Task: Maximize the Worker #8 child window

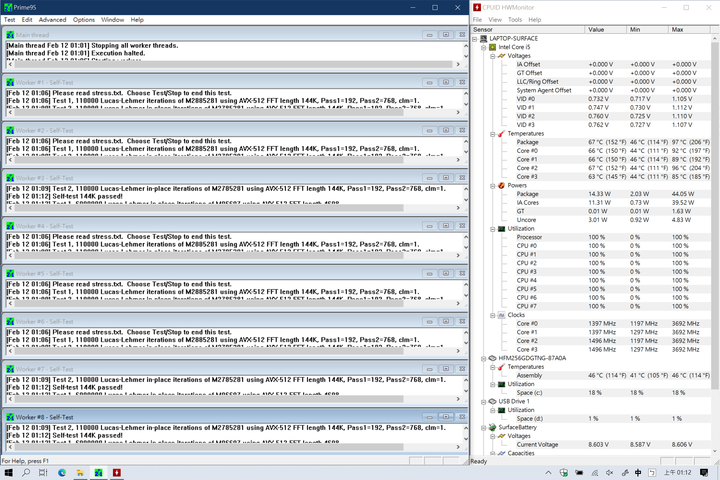Action: point(446,417)
